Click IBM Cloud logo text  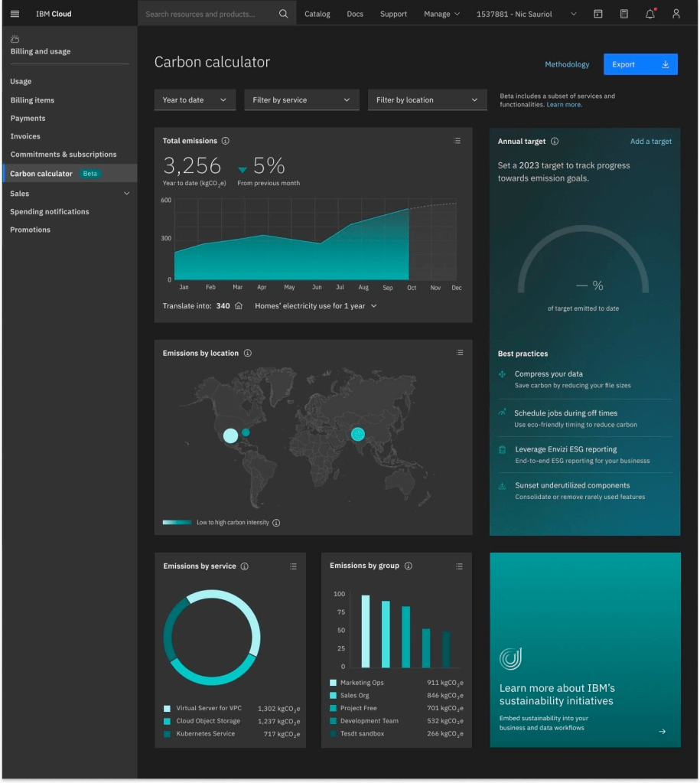click(54, 14)
